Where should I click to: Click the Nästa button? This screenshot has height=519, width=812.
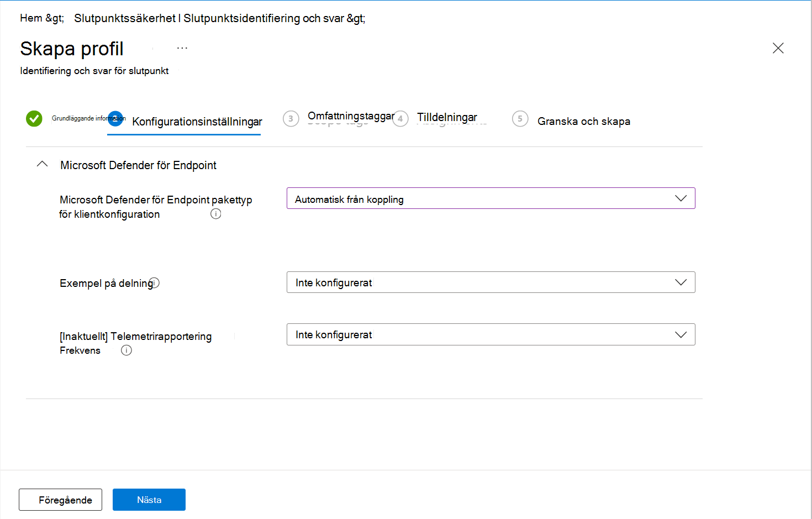(149, 500)
